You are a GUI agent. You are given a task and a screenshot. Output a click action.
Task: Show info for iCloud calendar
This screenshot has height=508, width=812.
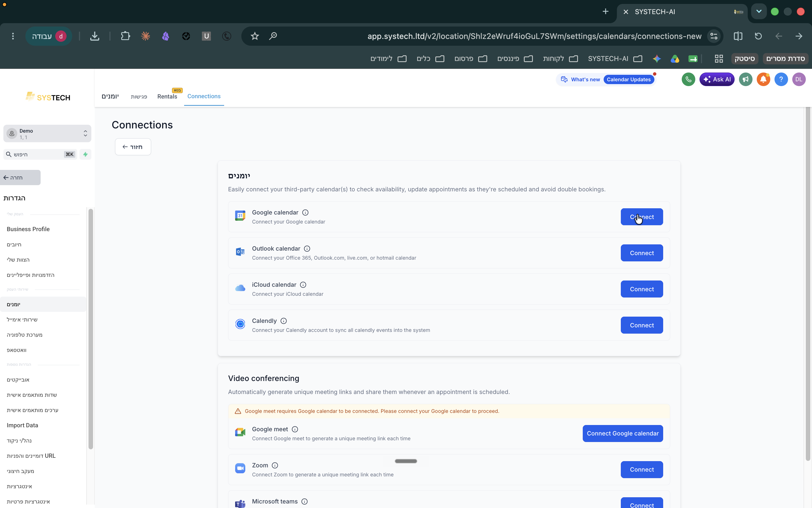click(x=303, y=284)
